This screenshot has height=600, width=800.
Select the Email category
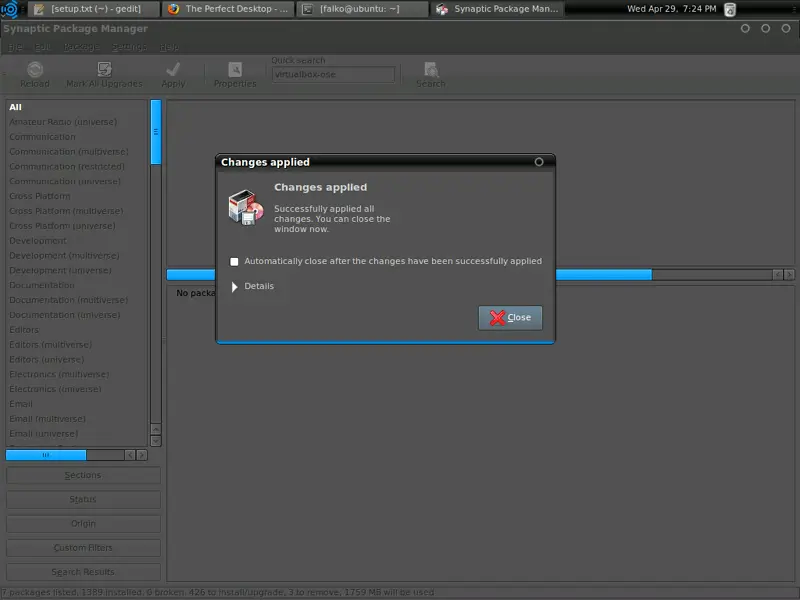78,404
